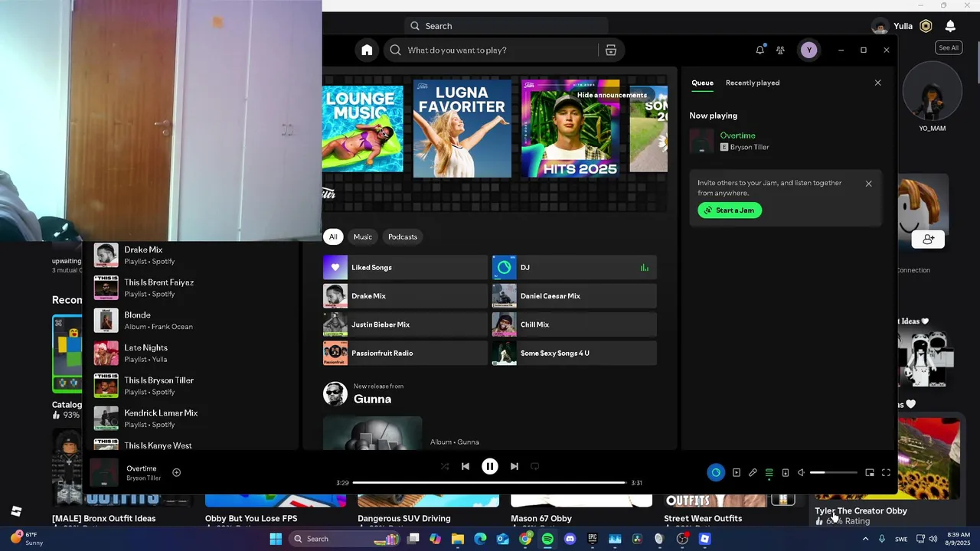Open Chill Mix tile
The width and height of the screenshot is (980, 551).
tap(574, 324)
